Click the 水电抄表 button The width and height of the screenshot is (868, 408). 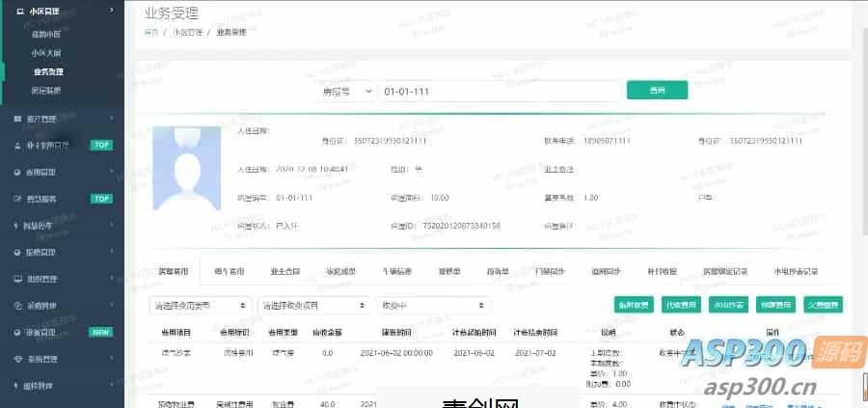click(728, 305)
